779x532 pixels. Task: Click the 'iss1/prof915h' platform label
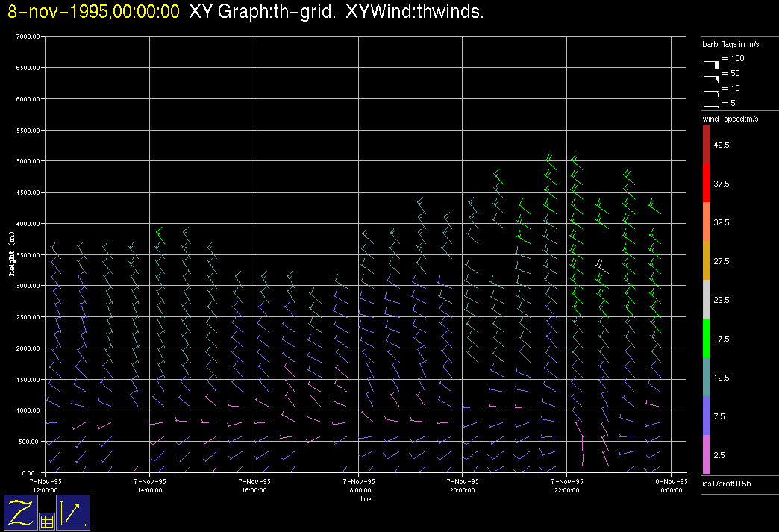pos(727,485)
